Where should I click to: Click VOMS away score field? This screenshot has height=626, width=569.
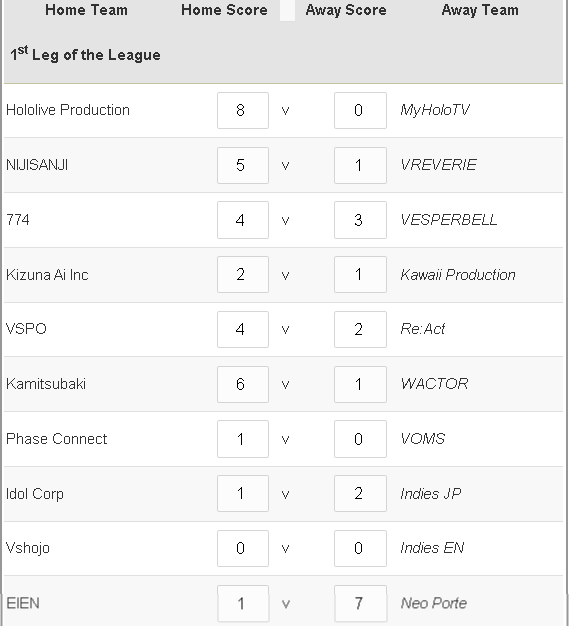point(360,439)
